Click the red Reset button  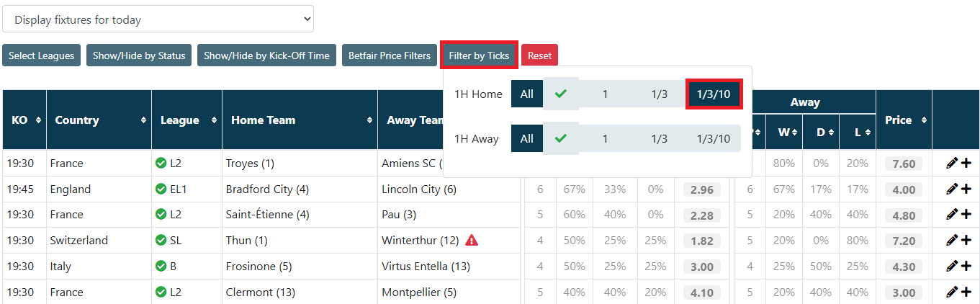pos(539,55)
